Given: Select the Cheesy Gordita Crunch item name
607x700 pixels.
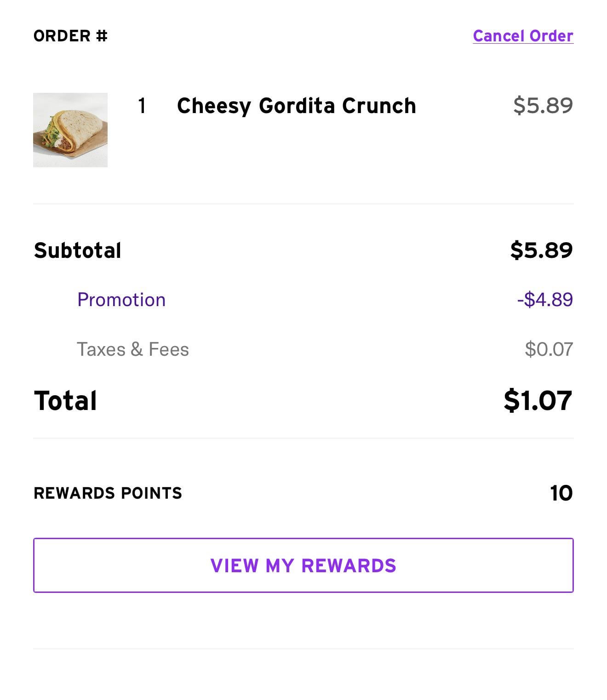Looking at the screenshot, I should [296, 106].
